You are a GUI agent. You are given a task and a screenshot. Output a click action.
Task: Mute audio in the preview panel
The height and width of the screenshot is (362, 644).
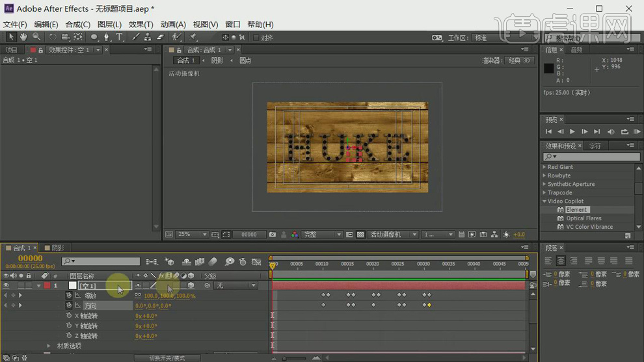coord(611,132)
